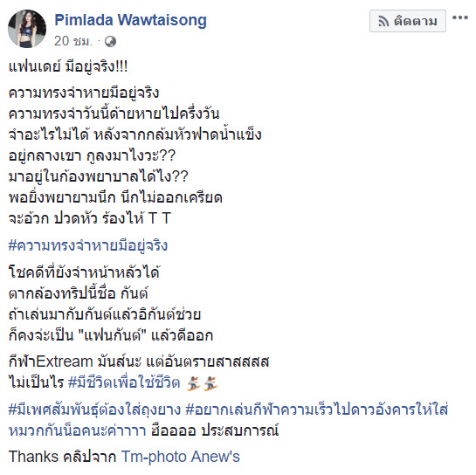Open Pimlada Wawtaisong's profile picture
Viewport: 476px width, 475px height.
(x=27, y=29)
